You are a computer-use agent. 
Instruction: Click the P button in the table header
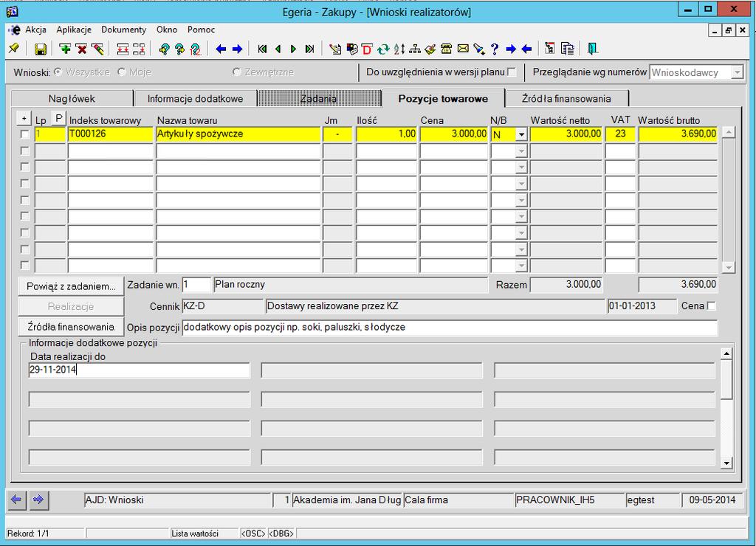58,118
